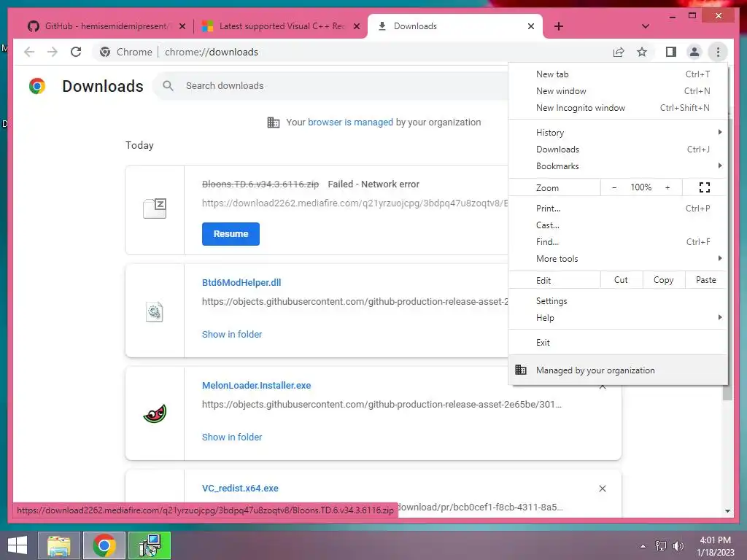Choose Cast... from the menu

pos(618,225)
